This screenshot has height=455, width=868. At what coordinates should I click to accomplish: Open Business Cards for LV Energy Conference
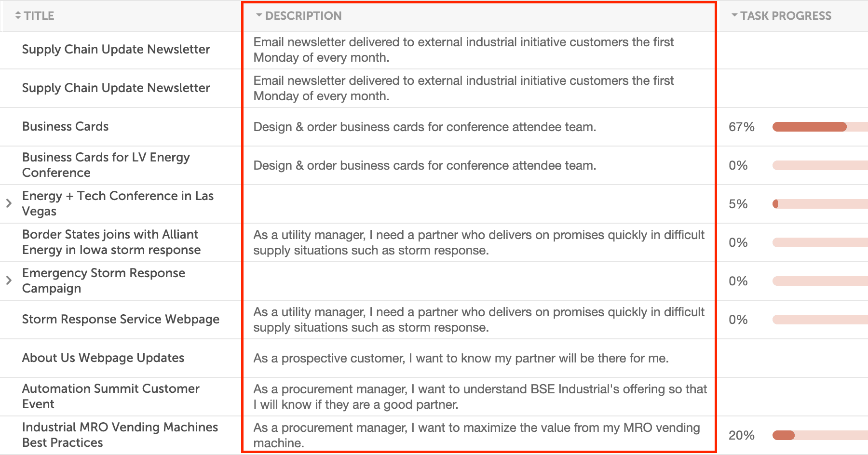[x=106, y=165]
